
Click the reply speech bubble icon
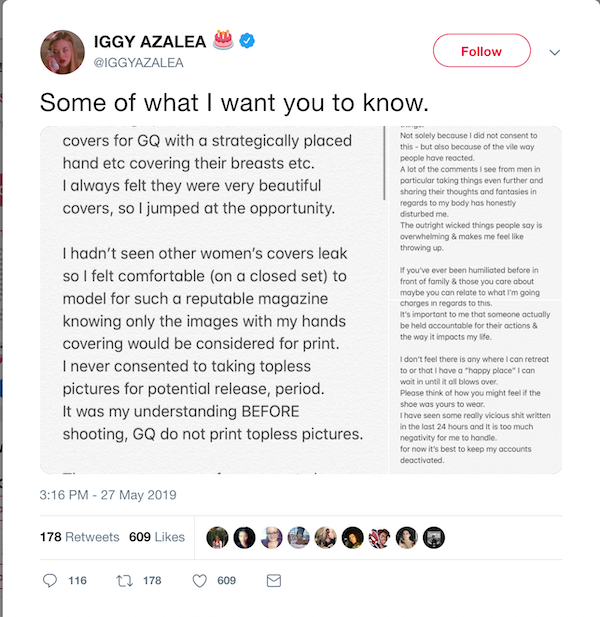coord(50,580)
